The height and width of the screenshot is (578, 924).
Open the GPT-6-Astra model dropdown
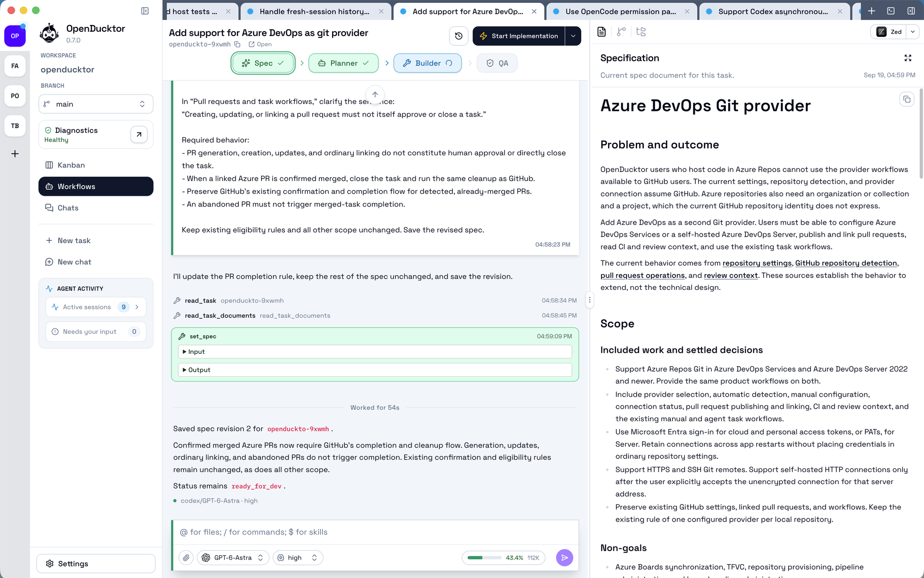click(233, 558)
